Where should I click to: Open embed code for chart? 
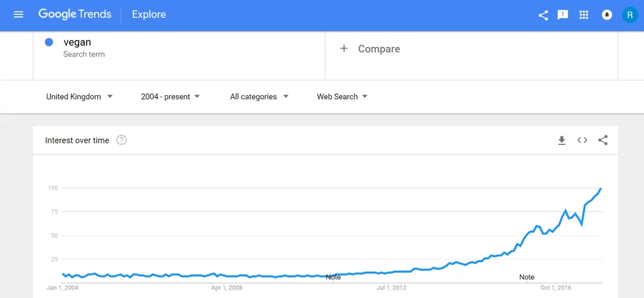tap(582, 140)
